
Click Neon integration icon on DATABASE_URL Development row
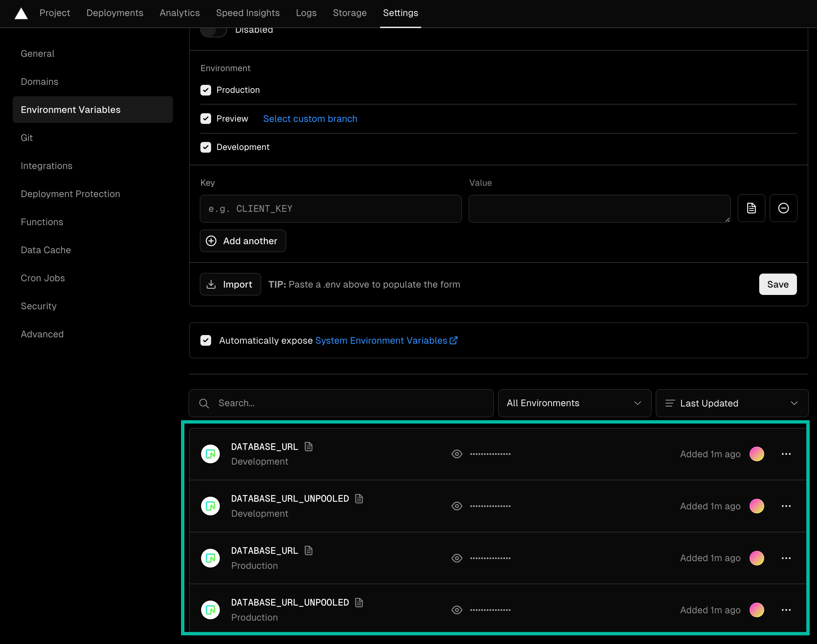pyautogui.click(x=210, y=454)
